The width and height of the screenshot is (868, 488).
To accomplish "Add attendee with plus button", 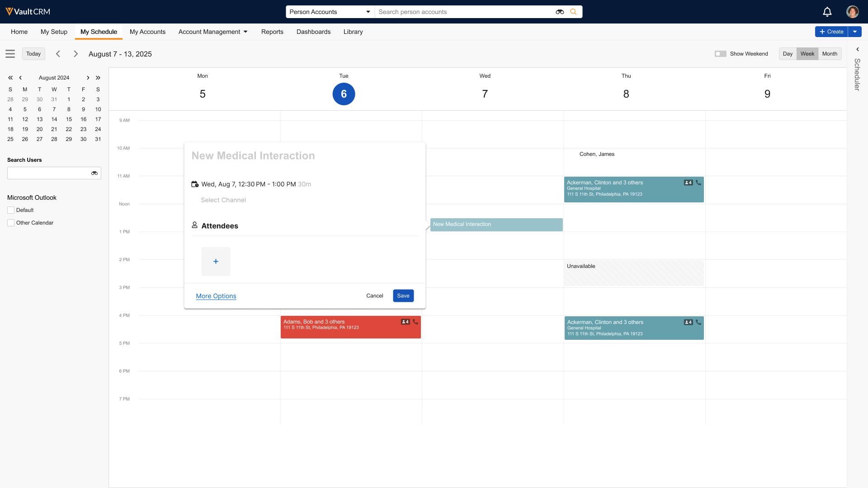I will pos(216,261).
